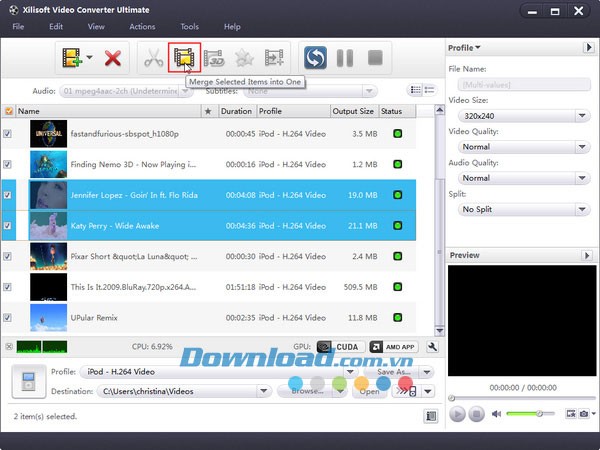The height and width of the screenshot is (450, 600).
Task: Open the log panel icon in status bar
Action: [431, 416]
